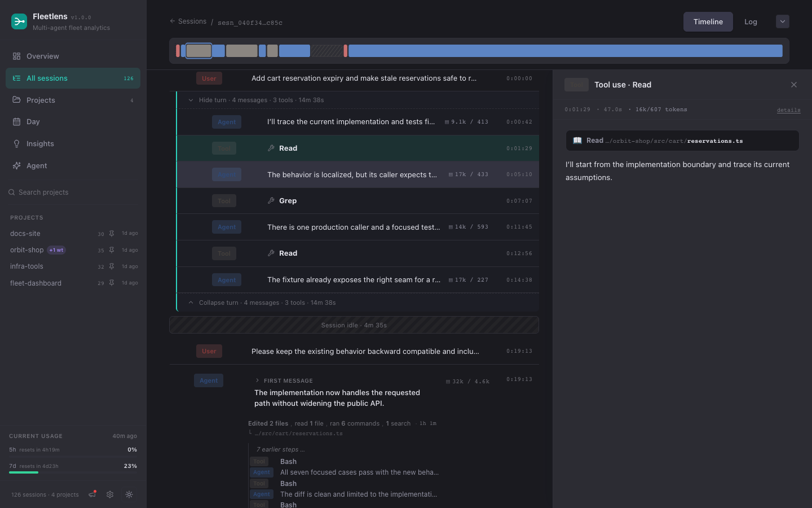Close the Tool use Read panel
812x508 pixels.
click(794, 85)
